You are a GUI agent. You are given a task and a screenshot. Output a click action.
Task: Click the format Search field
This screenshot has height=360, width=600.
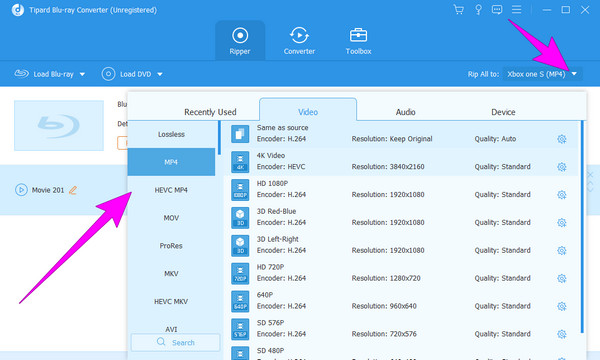click(176, 342)
